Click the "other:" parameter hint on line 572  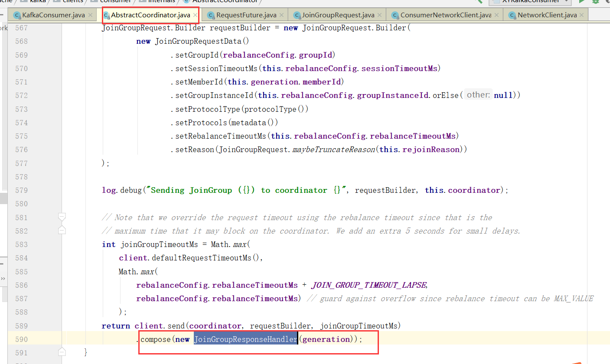coord(478,95)
